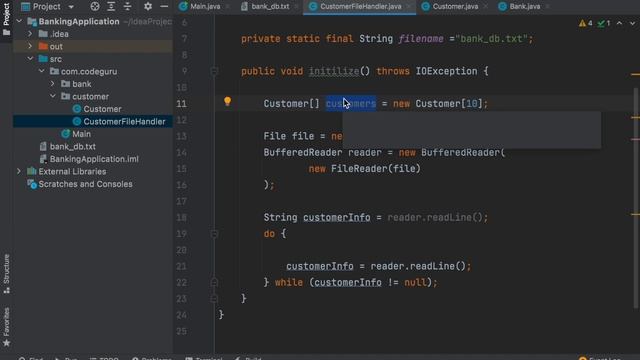Close the bank_db.txt tab
The width and height of the screenshot is (640, 360).
296,7
